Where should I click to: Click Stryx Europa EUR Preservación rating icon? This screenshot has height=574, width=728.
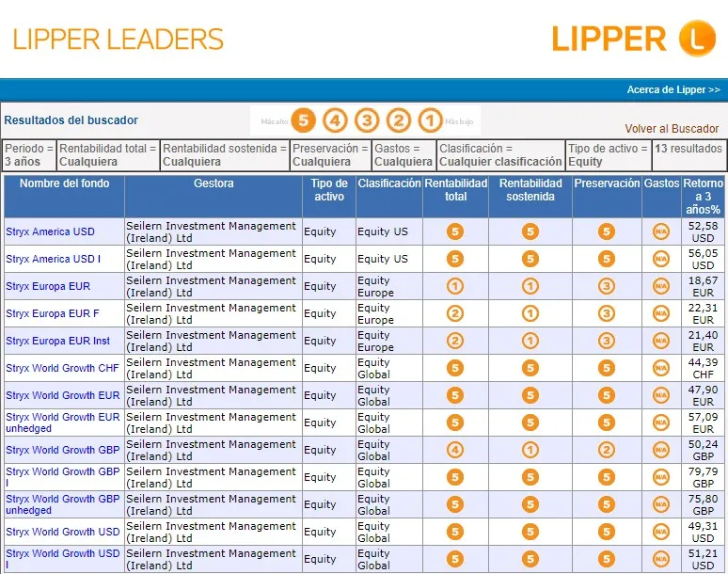(x=607, y=286)
